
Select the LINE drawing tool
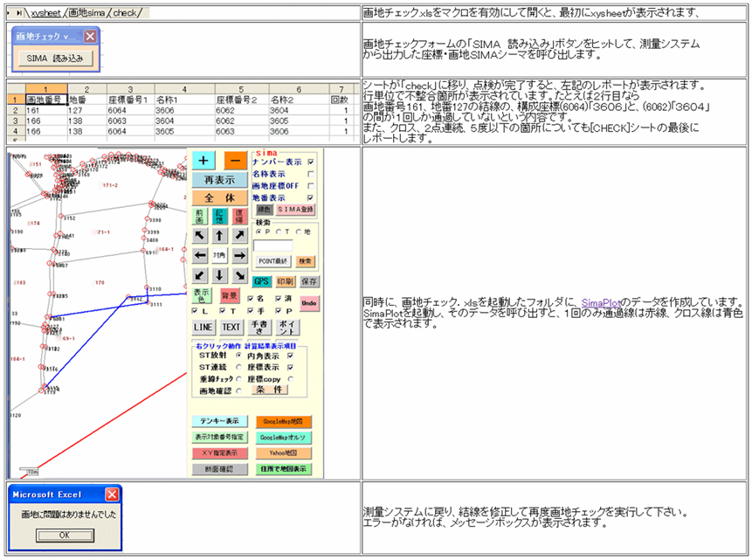[203, 328]
